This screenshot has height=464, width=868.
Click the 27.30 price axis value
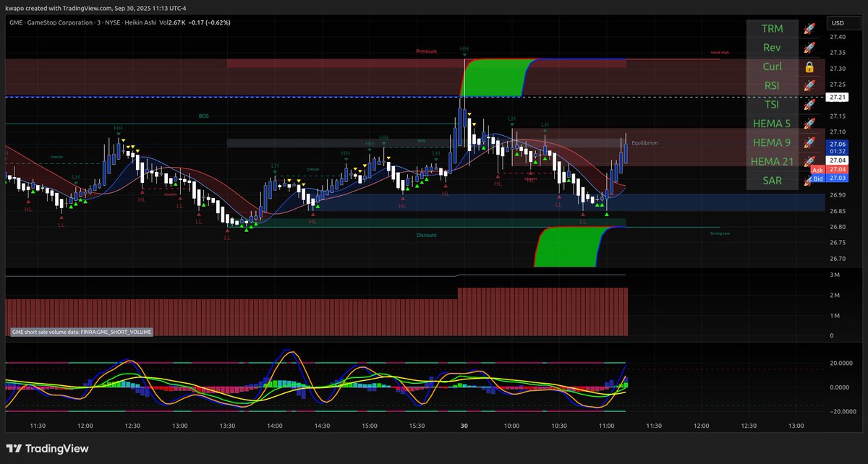(x=838, y=69)
